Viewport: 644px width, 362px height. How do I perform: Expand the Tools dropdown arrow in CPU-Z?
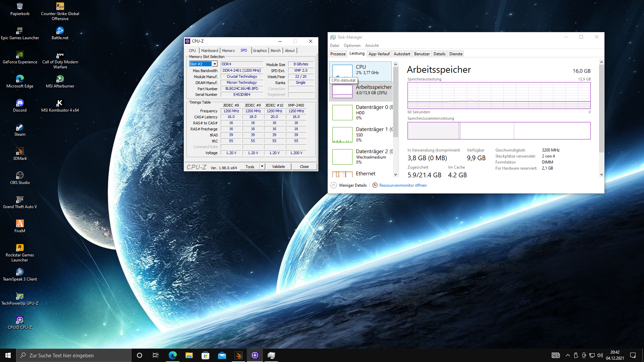point(262,167)
